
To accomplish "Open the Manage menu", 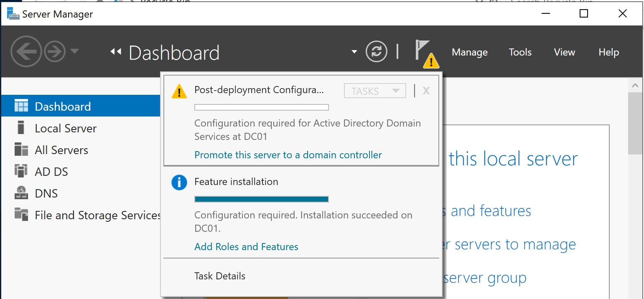I will coord(469,52).
